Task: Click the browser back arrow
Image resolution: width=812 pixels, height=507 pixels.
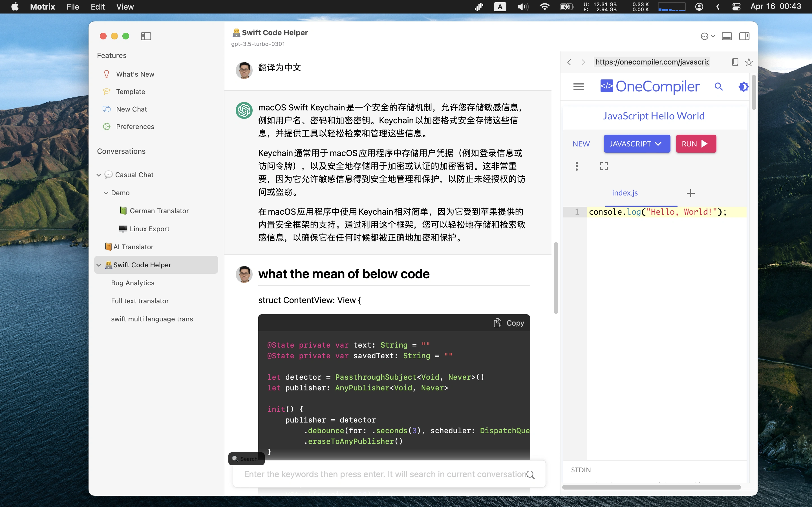Action: tap(569, 62)
